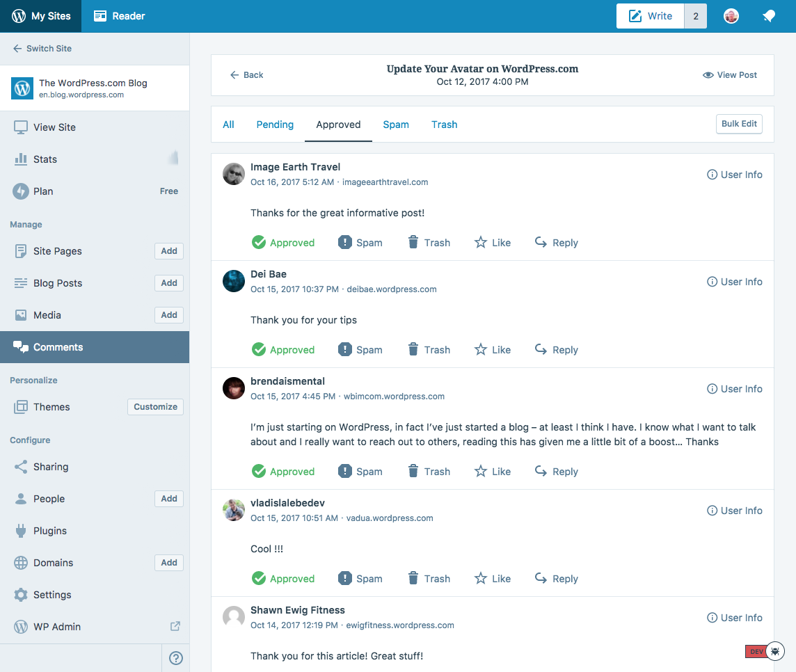796x672 pixels.
Task: Click the Bulk Edit button
Action: [x=739, y=124]
